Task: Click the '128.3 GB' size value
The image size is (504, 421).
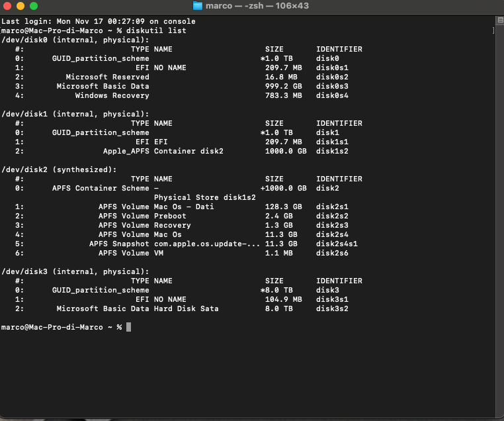Action: click(284, 207)
